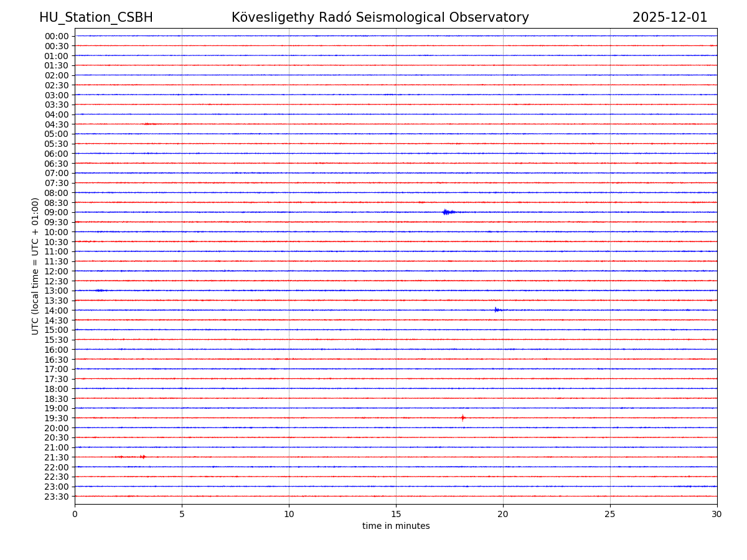Click the small disturbance on the 13:00 trace
This screenshot has width=747, height=560.
(100, 291)
